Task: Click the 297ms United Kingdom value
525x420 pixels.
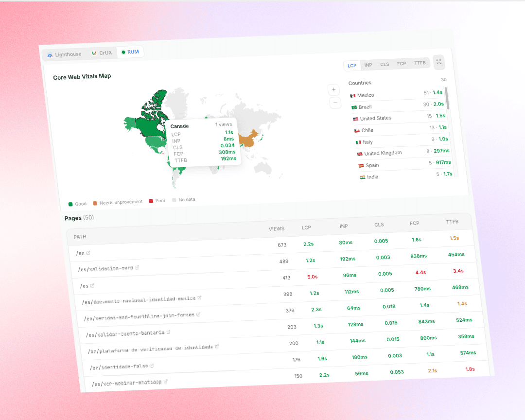Action: point(441,151)
